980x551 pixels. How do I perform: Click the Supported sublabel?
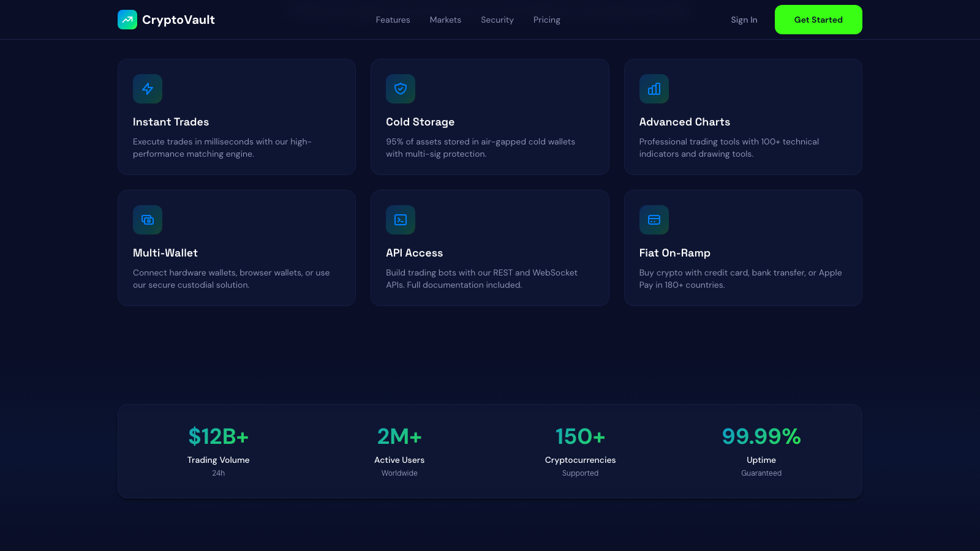point(581,473)
